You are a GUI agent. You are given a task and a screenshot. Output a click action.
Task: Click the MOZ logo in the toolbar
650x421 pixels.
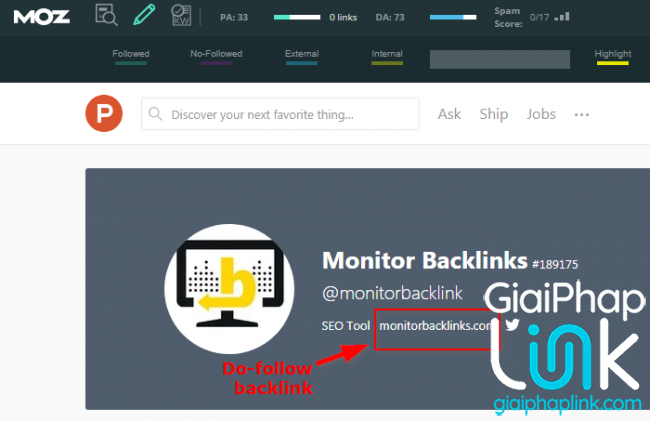point(41,17)
